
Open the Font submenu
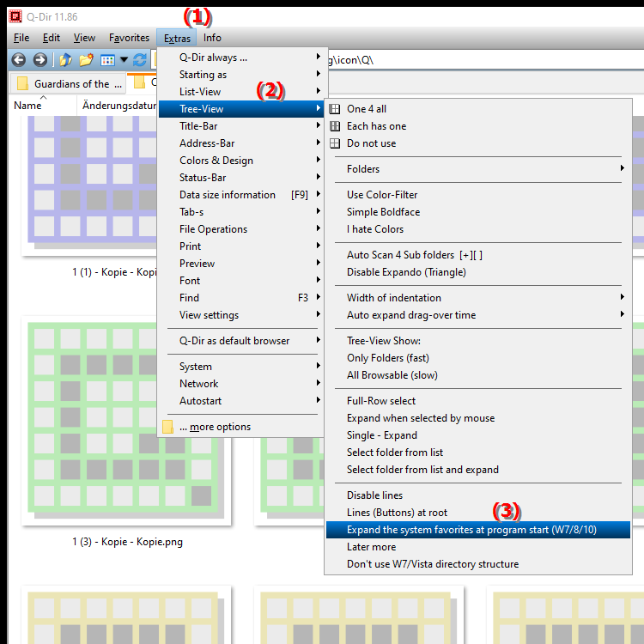[x=241, y=281]
